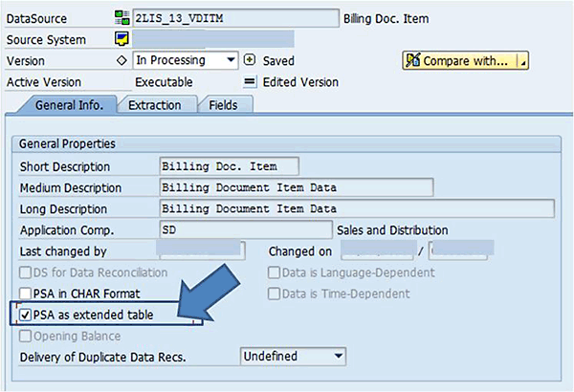Screen dimensions: 574x392
Task: Click the Edited Version text
Action: tap(300, 82)
